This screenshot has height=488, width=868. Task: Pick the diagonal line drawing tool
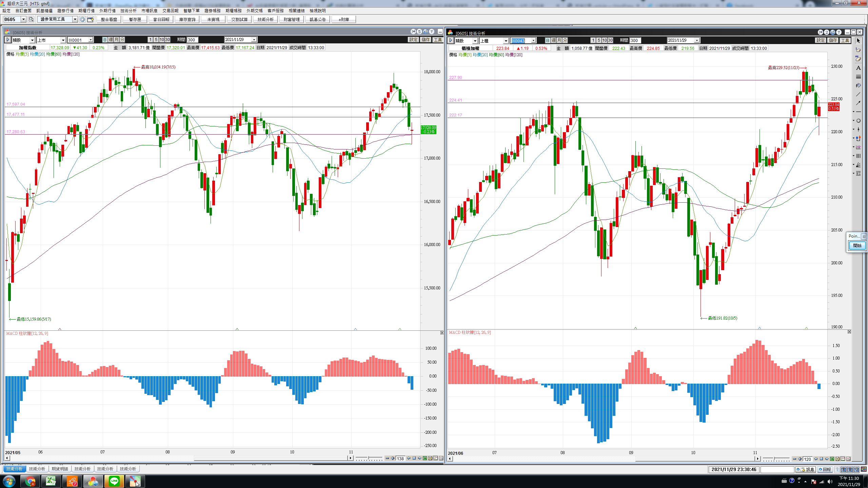858,95
